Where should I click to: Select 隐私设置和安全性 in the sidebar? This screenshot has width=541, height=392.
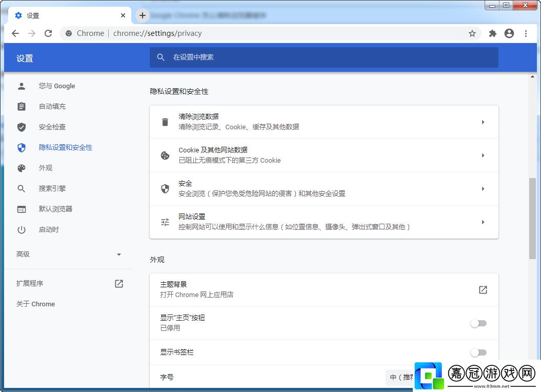click(x=66, y=147)
